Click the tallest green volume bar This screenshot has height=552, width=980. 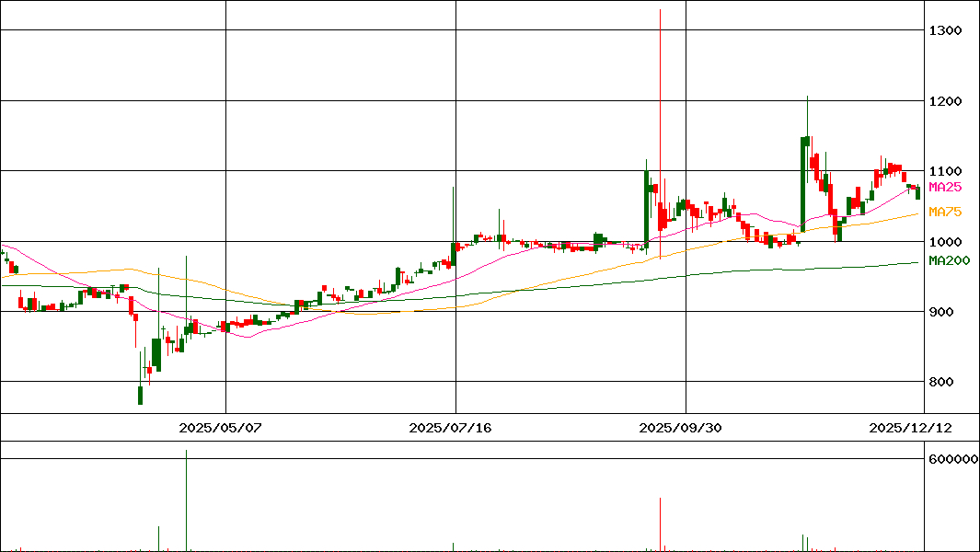[186, 501]
